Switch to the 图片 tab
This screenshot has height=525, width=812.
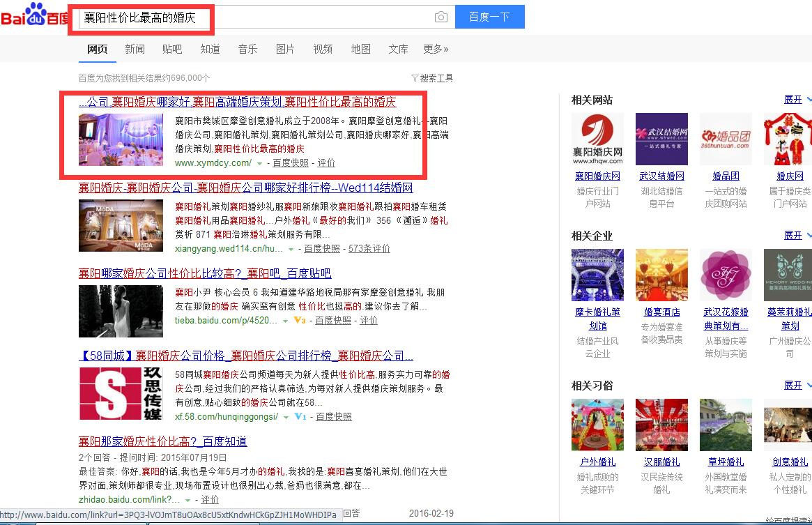click(285, 49)
